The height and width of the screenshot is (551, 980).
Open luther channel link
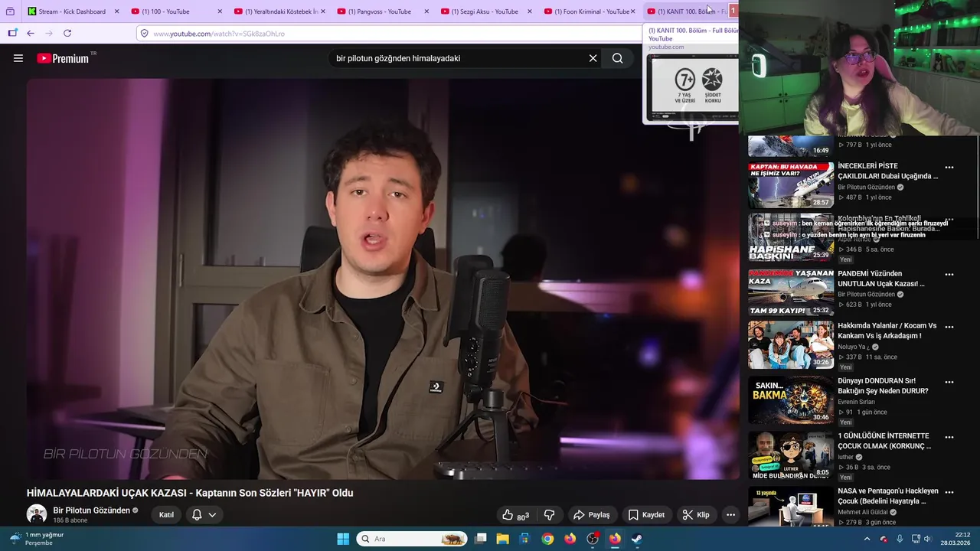click(x=845, y=457)
